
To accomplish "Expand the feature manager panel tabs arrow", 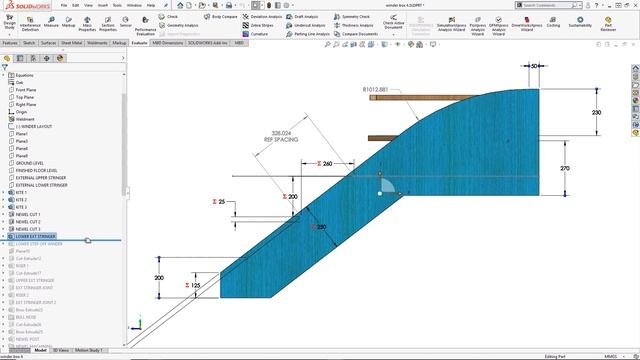I will coord(123,58).
